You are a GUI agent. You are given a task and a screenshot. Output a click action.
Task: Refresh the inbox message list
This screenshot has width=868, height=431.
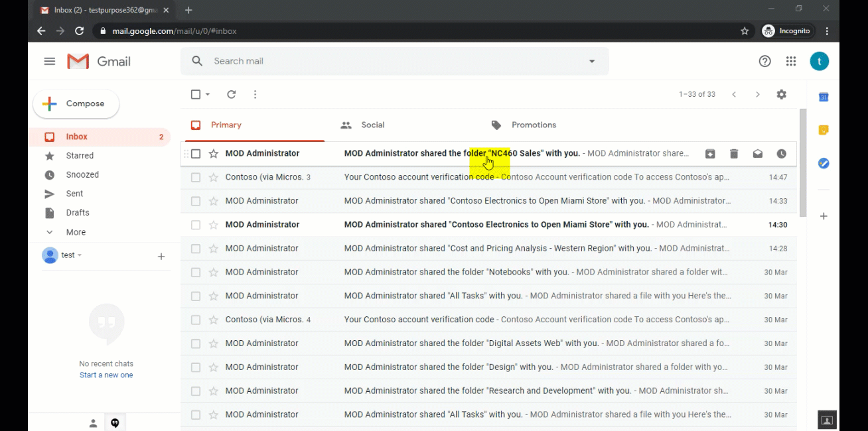point(232,95)
